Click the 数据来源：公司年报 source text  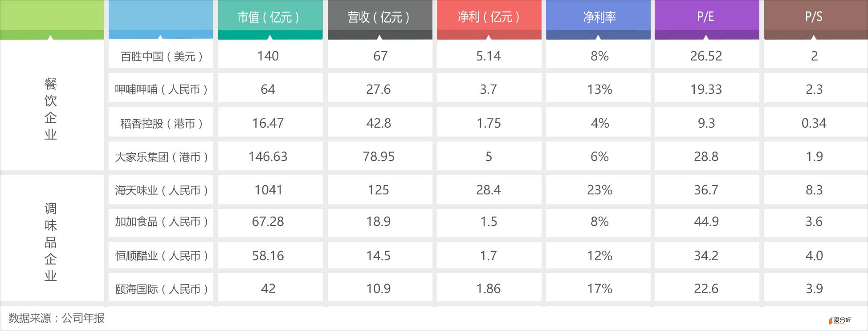(x=56, y=318)
